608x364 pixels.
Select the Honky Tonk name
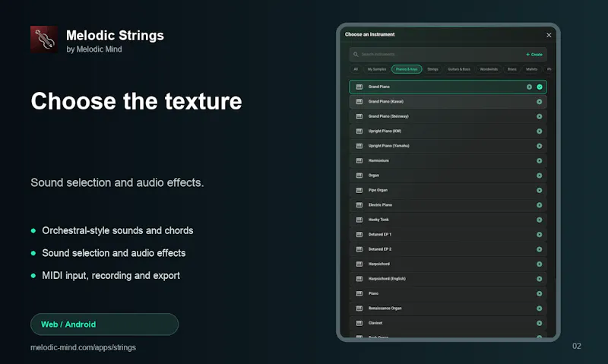378,220
